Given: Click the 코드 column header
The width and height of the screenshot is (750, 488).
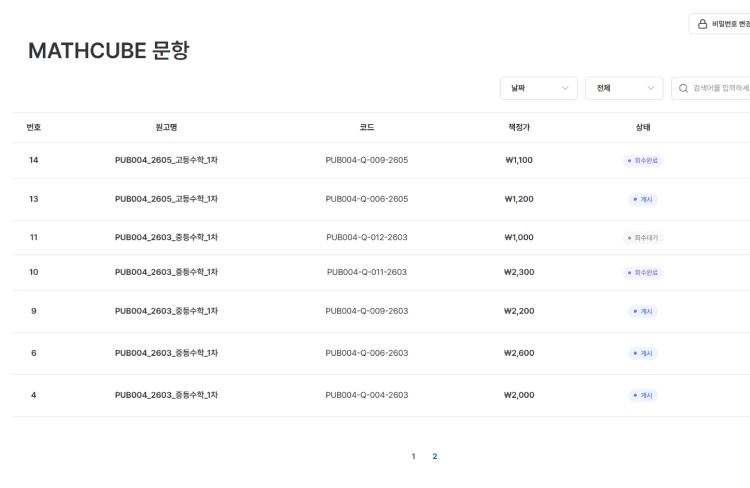Looking at the screenshot, I should [367, 127].
